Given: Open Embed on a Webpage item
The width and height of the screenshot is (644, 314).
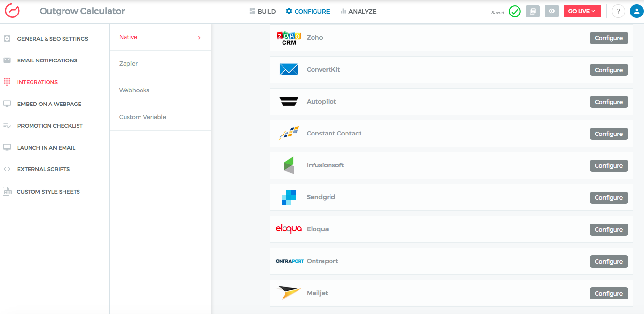Looking at the screenshot, I should [x=49, y=104].
